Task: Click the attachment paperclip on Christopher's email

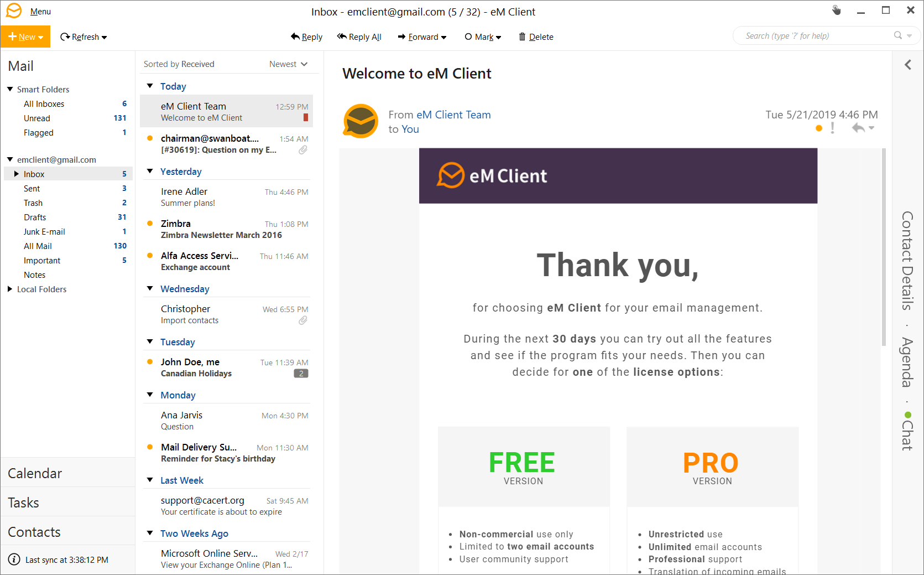Action: [303, 320]
